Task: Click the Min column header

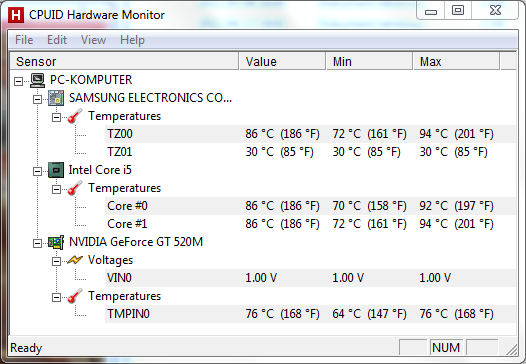Action: click(x=369, y=61)
